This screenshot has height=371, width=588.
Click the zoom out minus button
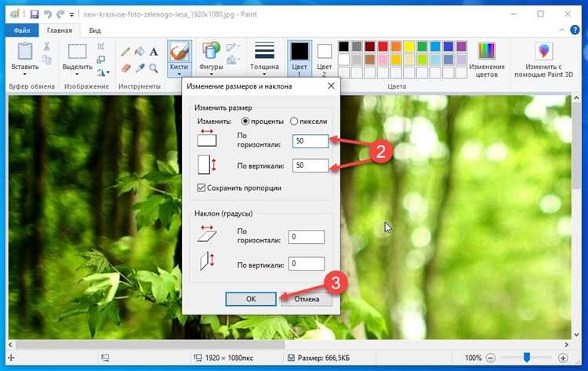coord(491,358)
